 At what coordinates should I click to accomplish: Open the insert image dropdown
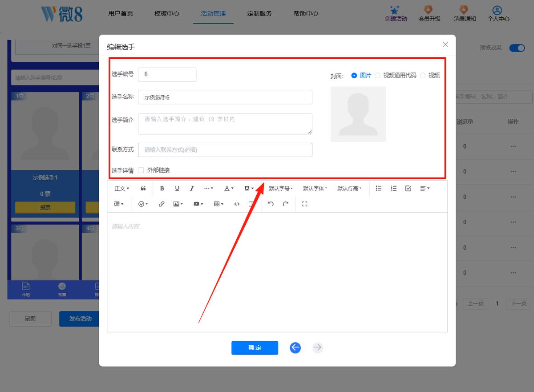pyautogui.click(x=178, y=204)
